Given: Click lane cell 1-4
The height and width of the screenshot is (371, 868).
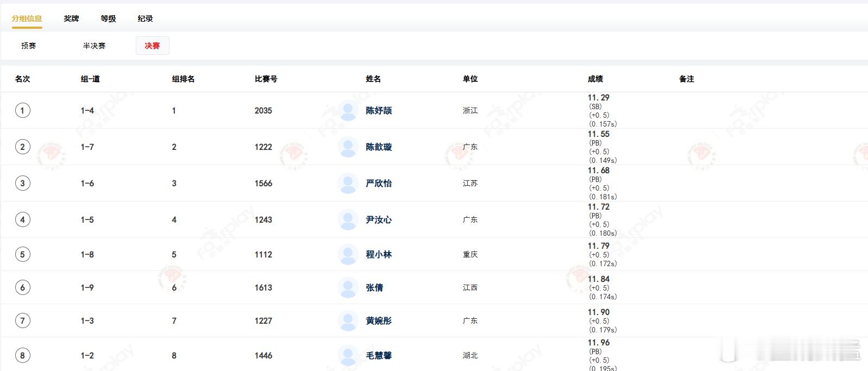Looking at the screenshot, I should 87,110.
